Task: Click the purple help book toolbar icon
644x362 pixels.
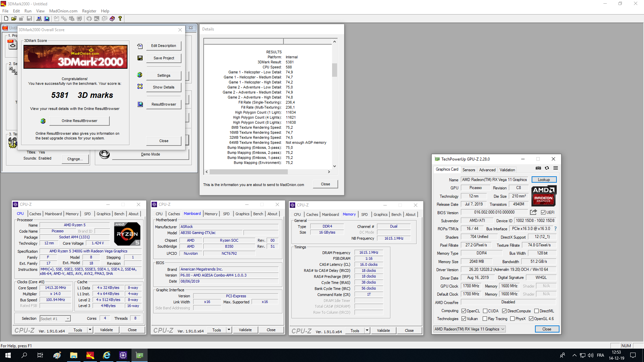Action: pos(112,19)
